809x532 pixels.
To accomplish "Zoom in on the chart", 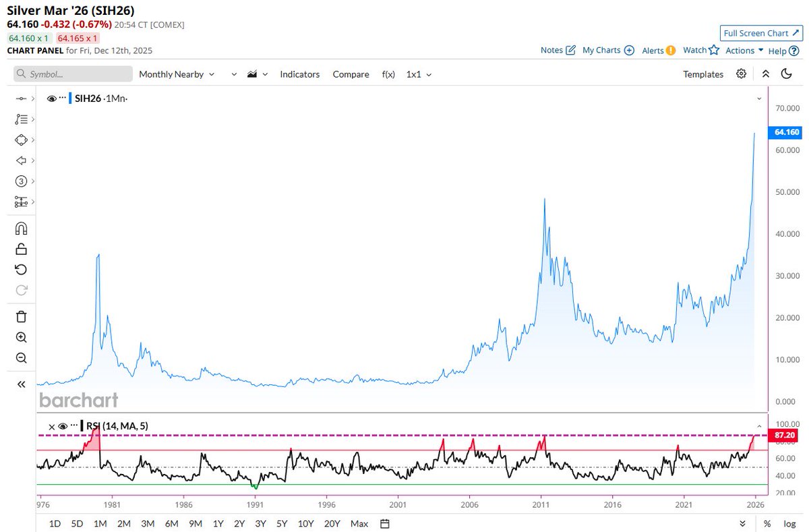I will point(21,337).
